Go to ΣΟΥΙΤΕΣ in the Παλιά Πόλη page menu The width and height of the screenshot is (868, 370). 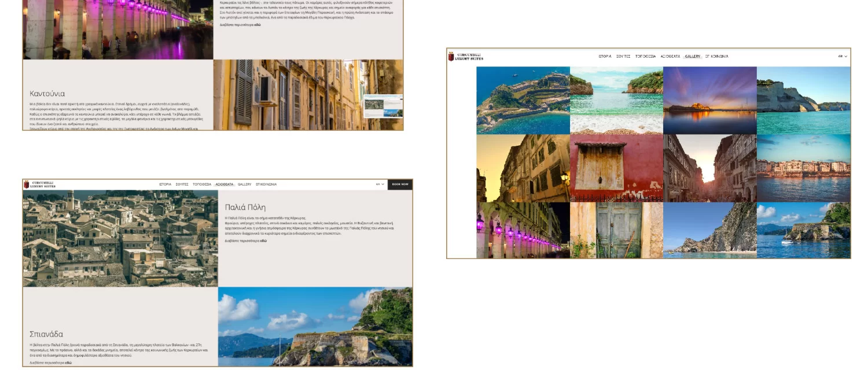182,184
